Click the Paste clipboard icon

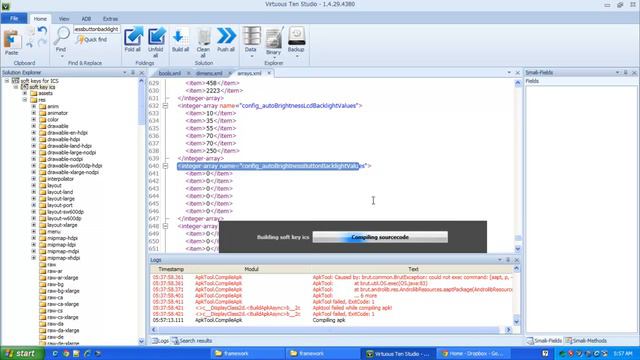tap(12, 40)
